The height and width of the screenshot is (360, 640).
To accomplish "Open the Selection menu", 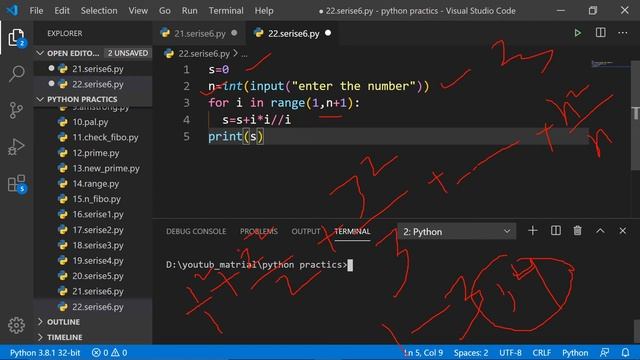I will [99, 11].
